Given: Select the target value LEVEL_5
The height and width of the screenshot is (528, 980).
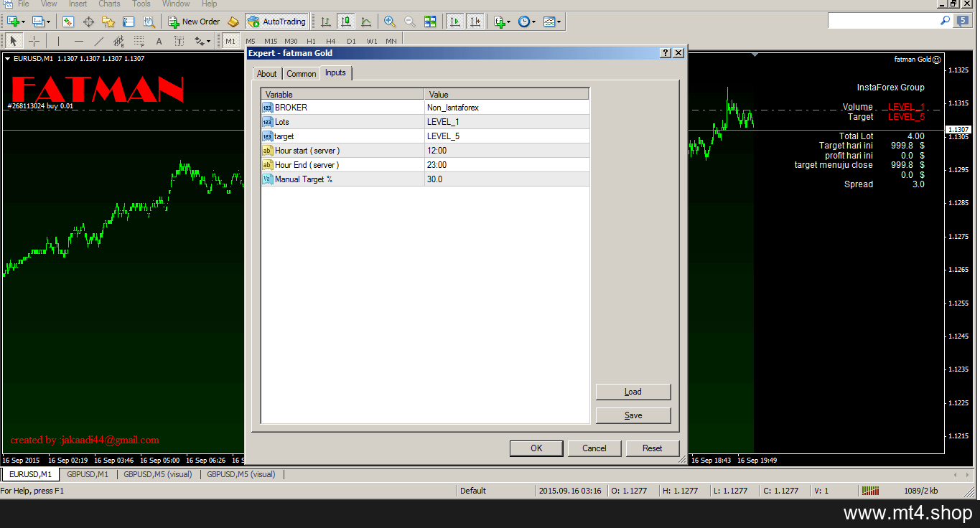Looking at the screenshot, I should (x=507, y=136).
